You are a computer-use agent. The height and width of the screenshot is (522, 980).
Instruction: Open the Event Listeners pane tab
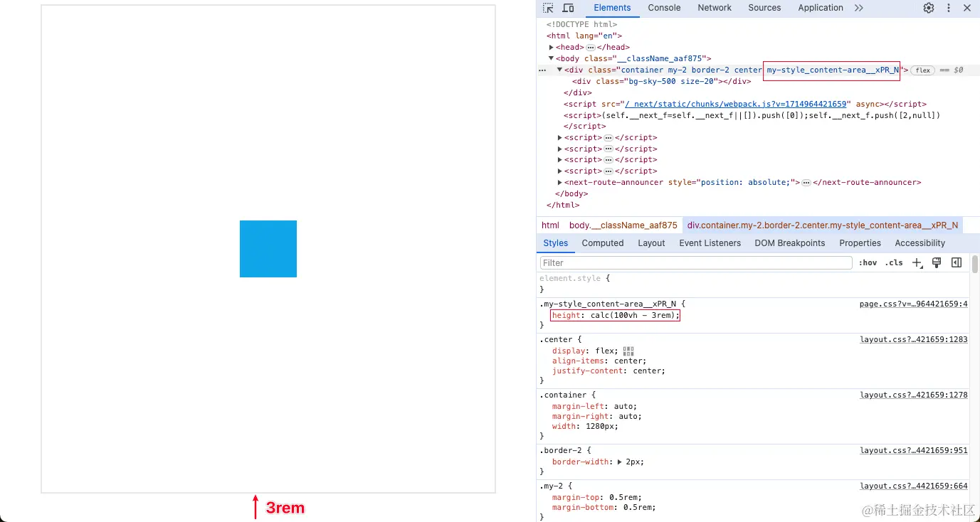pos(710,243)
